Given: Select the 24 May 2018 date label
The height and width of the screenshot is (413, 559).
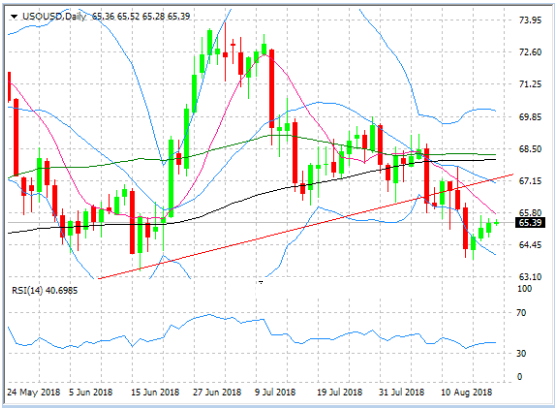Looking at the screenshot, I should point(34,392).
